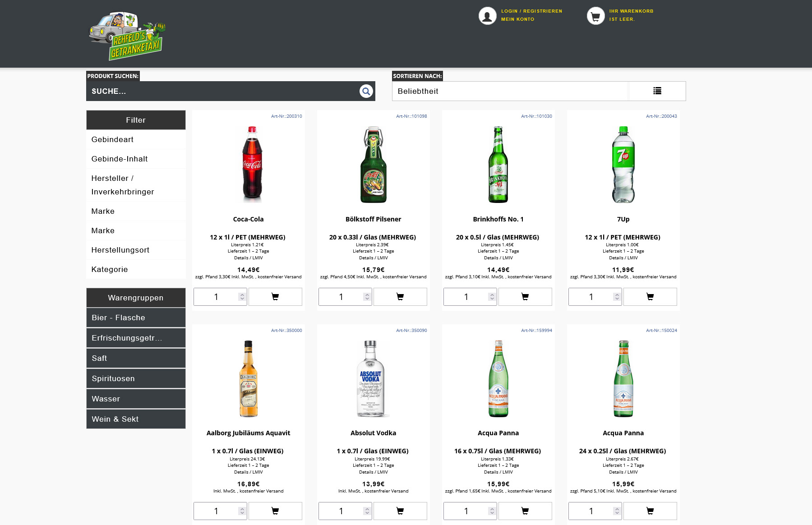The width and height of the screenshot is (812, 525).
Task: Expand the Gebinde-Inhalt filter
Action: [136, 159]
